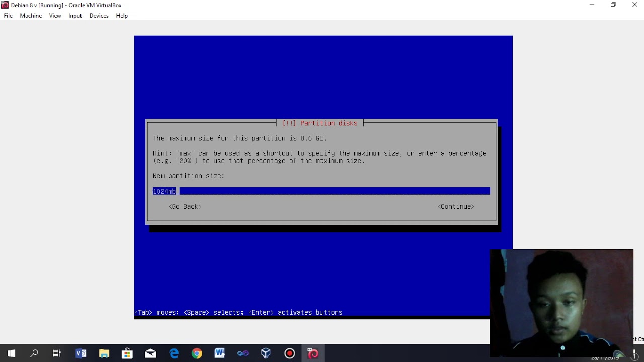Switch to Debian VM taskbar icon
Viewport: 644px width, 362px height.
(x=313, y=353)
